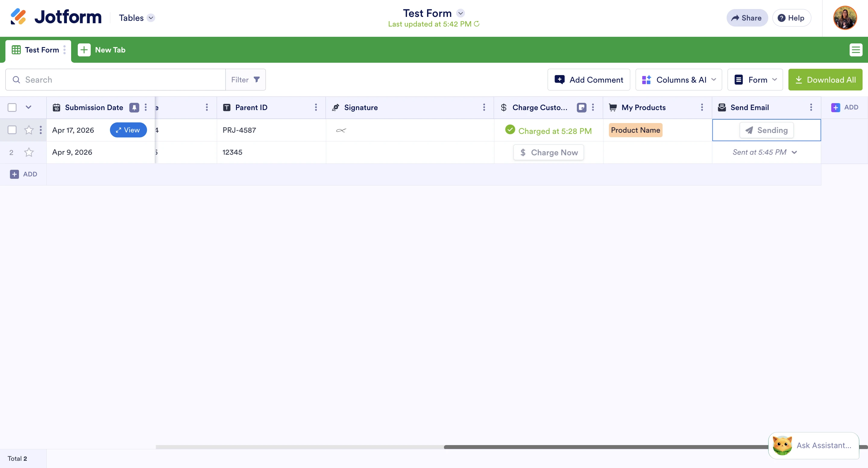This screenshot has height=468, width=868.
Task: Open the hamburger menu on green bar
Action: pos(856,50)
